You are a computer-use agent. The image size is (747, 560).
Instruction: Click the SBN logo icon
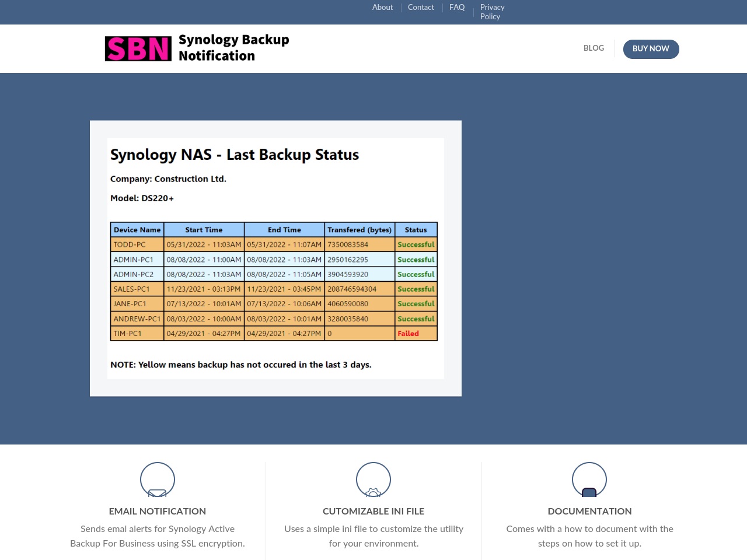click(138, 48)
